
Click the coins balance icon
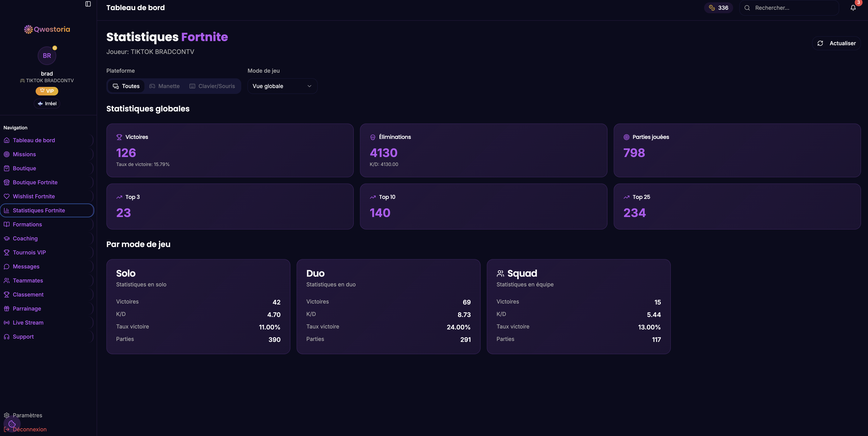pyautogui.click(x=712, y=8)
